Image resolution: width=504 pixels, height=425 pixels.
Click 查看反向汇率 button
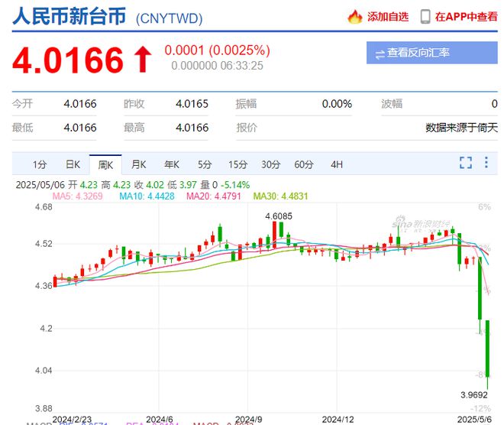point(432,53)
